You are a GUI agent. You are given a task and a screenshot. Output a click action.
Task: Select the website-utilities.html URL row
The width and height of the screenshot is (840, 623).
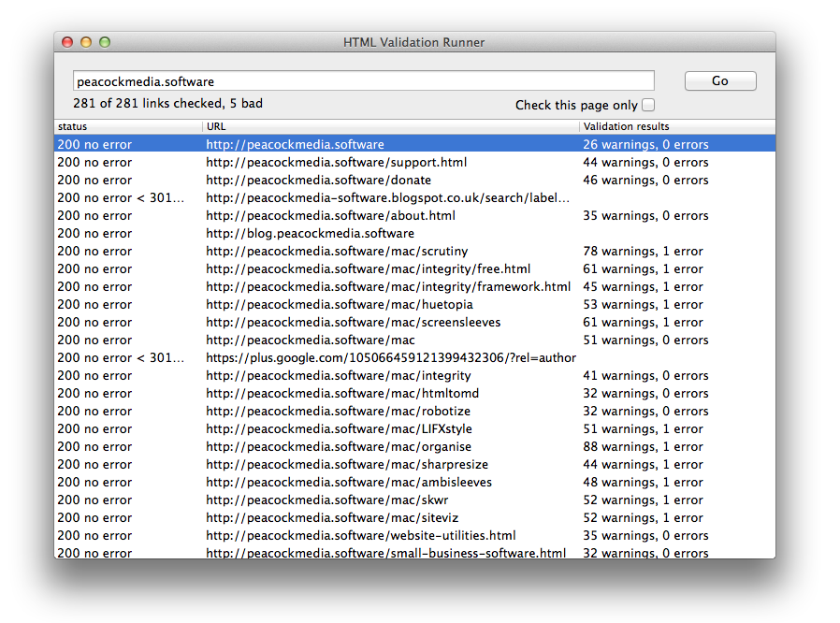click(x=361, y=535)
